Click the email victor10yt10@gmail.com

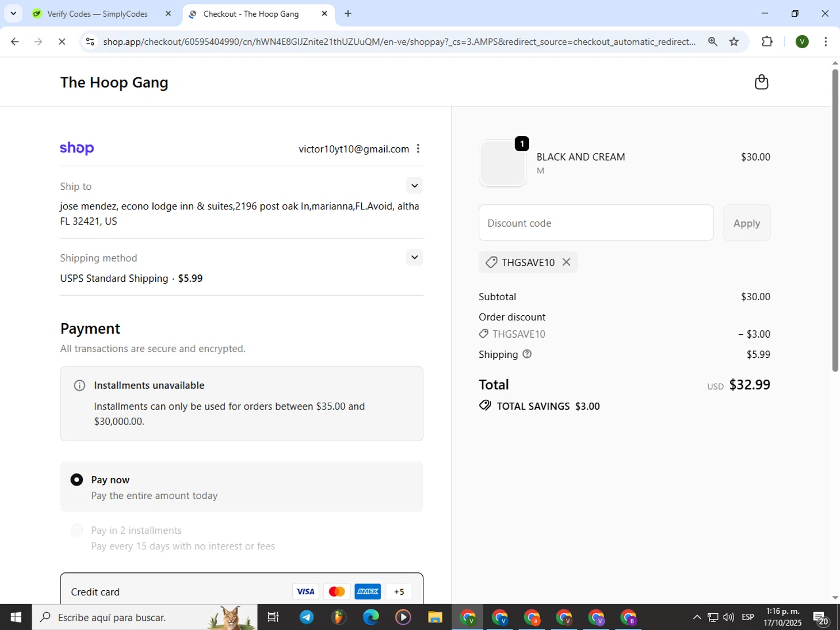(x=354, y=149)
